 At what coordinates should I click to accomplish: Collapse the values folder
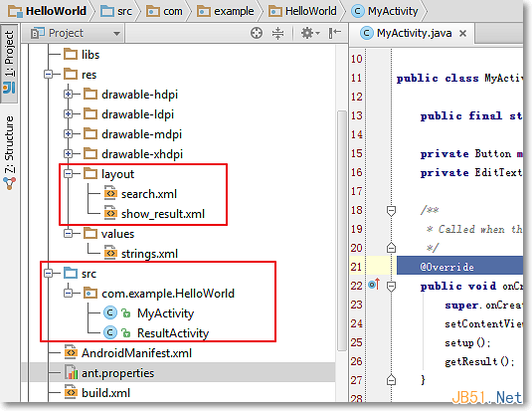pyautogui.click(x=69, y=233)
